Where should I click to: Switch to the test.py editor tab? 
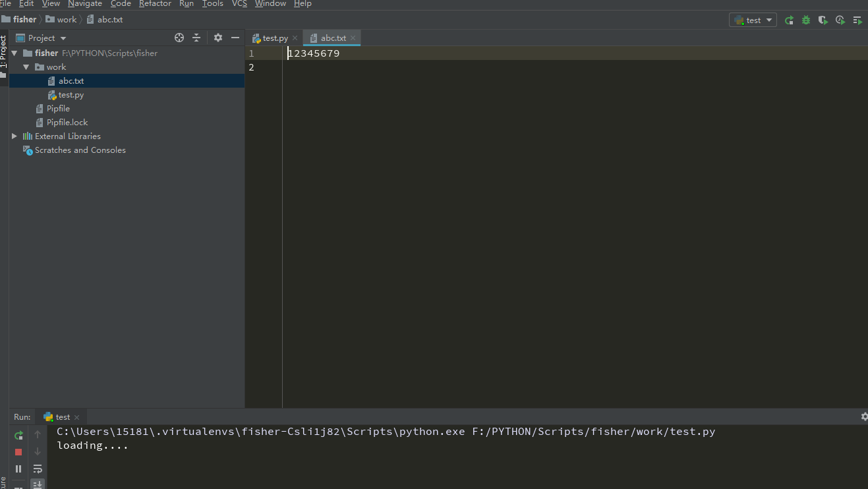(x=274, y=38)
